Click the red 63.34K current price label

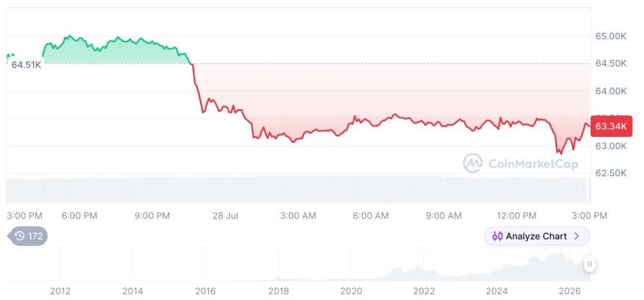(x=611, y=126)
